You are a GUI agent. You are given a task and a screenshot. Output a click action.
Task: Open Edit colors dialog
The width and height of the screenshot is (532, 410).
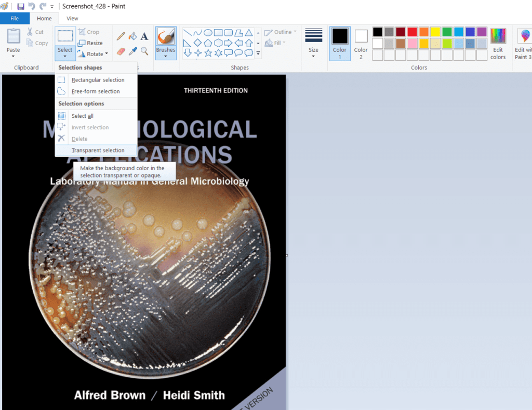(498, 44)
